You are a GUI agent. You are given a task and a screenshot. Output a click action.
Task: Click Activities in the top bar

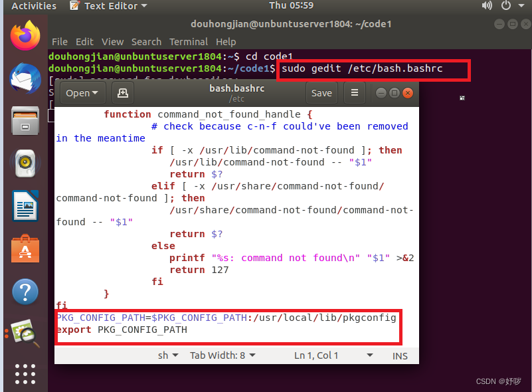pyautogui.click(x=34, y=6)
